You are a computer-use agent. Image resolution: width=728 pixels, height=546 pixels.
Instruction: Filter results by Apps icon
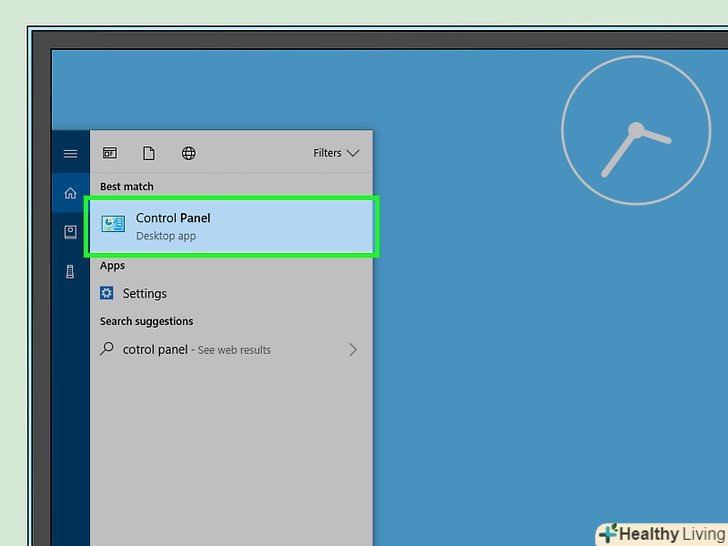coord(110,153)
